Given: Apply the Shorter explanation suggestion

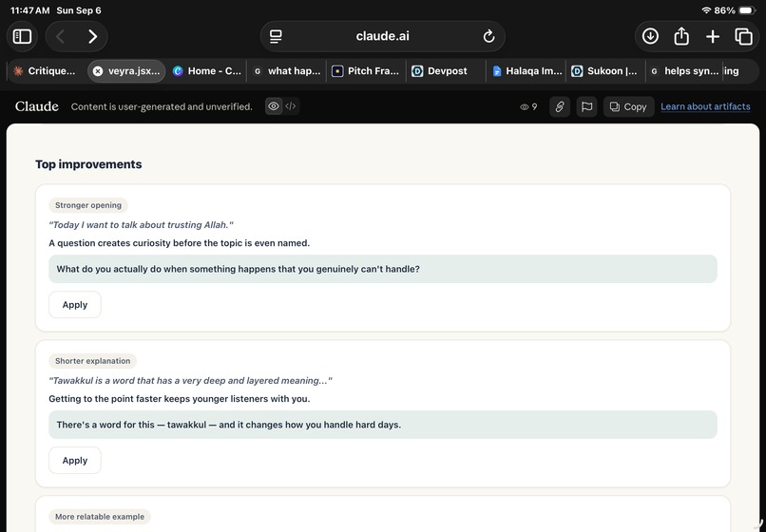Looking at the screenshot, I should coord(75,461).
